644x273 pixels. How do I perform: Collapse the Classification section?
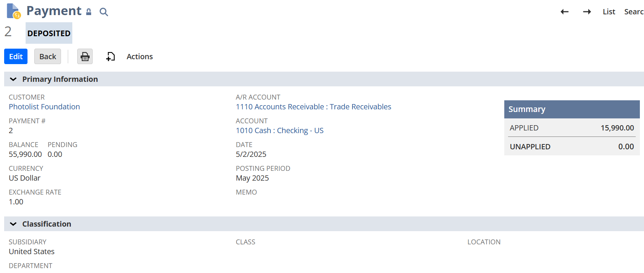click(13, 224)
